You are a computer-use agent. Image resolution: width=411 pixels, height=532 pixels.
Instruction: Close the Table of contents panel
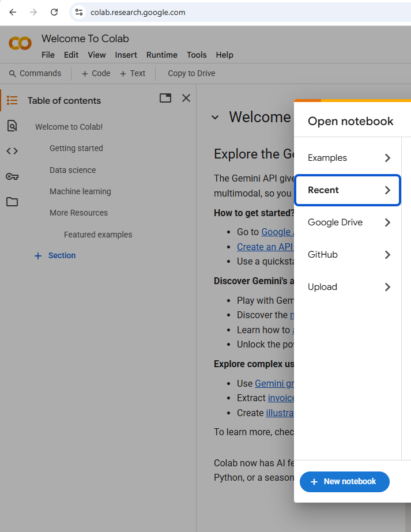coord(186,98)
